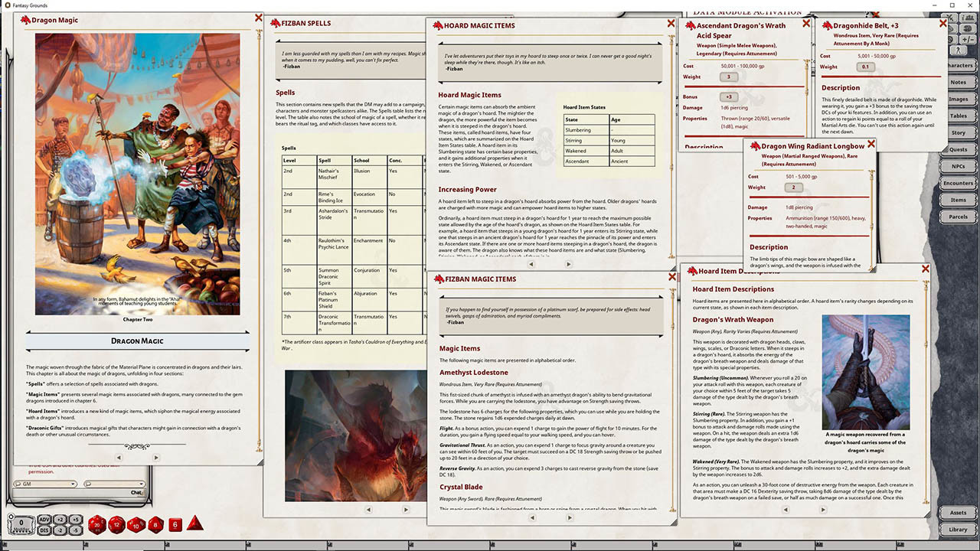This screenshot has height=551, width=980.
Task: Click the Dragon Magic chapter illustration
Action: 138,174
